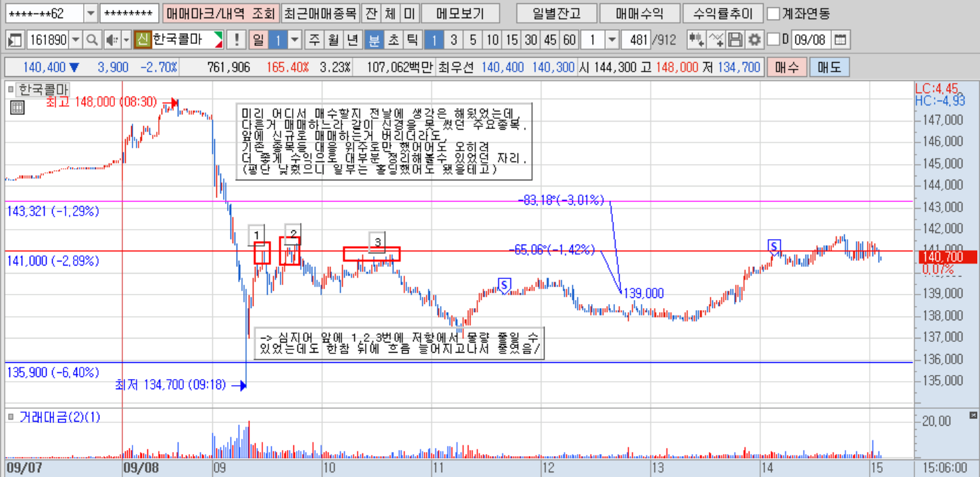Click the 141,000 (-2,89%) level label
This screenshot has width=980, height=477.
pyautogui.click(x=53, y=260)
